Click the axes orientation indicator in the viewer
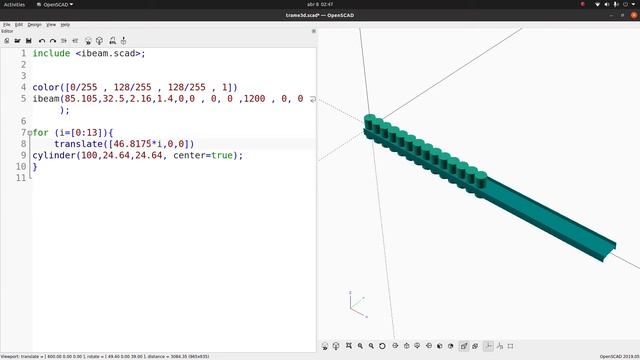 [x=358, y=305]
